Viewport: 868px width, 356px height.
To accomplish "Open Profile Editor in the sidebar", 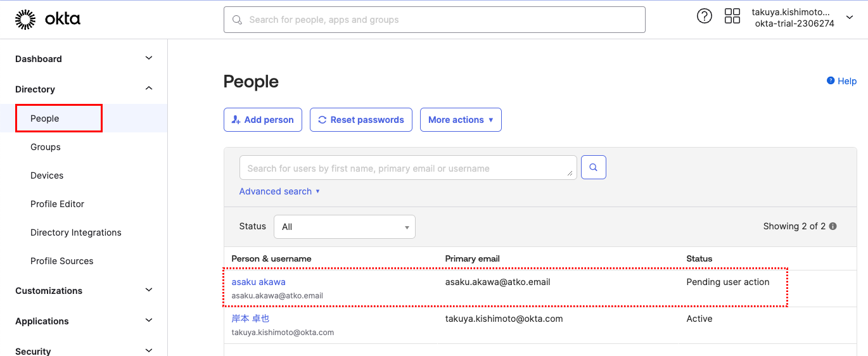I will point(57,204).
